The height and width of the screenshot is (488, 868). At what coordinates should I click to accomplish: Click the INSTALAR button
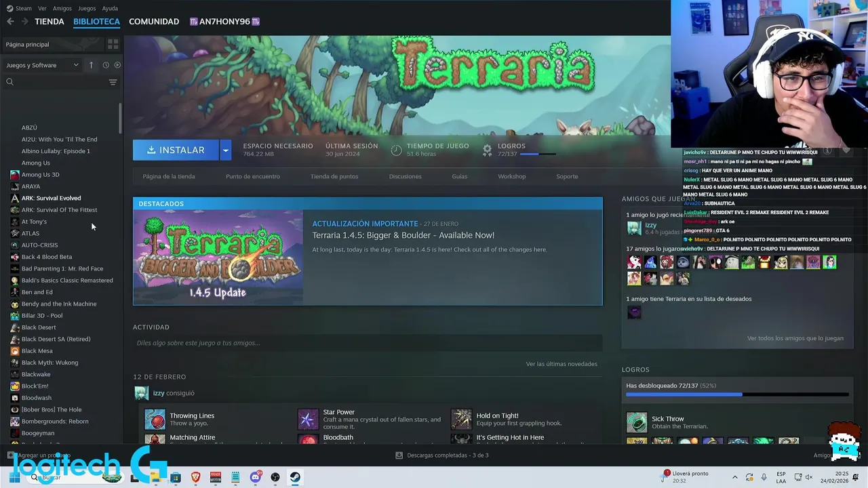pos(176,150)
